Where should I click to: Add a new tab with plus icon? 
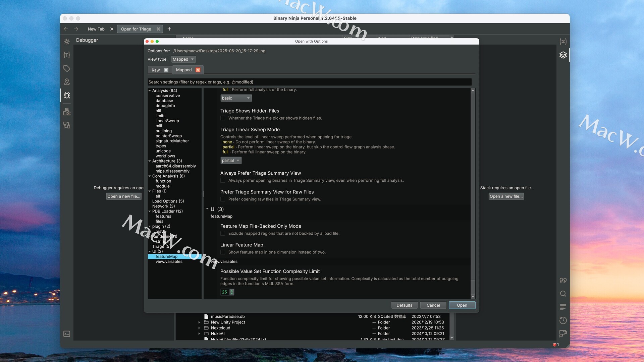pos(169,29)
